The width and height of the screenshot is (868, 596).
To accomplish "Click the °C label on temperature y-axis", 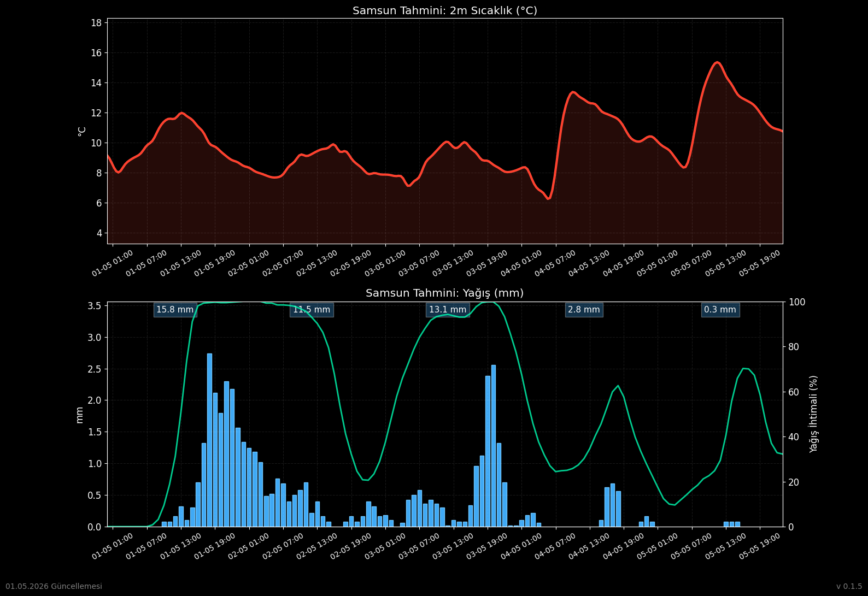I will pos(82,131).
